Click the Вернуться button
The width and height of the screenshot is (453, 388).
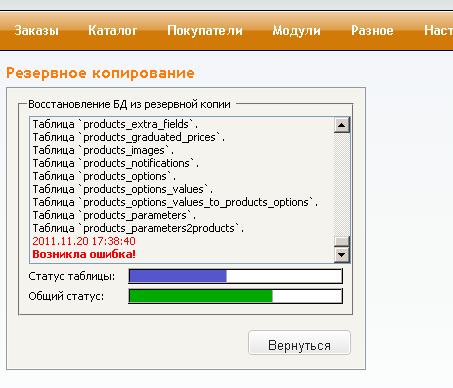[299, 343]
